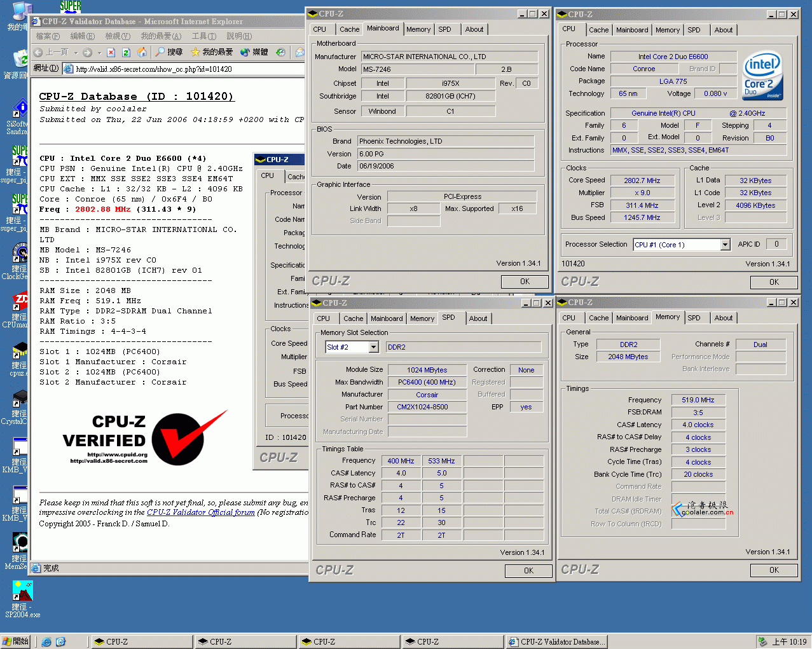Select the Mainboard tab in the Processor CPU-Z window
812x649 pixels.
click(632, 30)
